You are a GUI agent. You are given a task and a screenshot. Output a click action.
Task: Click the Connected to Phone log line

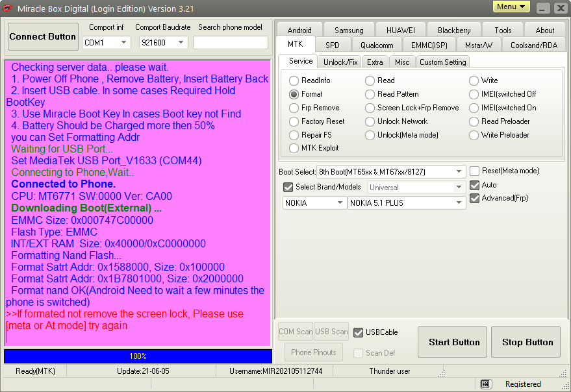point(64,184)
